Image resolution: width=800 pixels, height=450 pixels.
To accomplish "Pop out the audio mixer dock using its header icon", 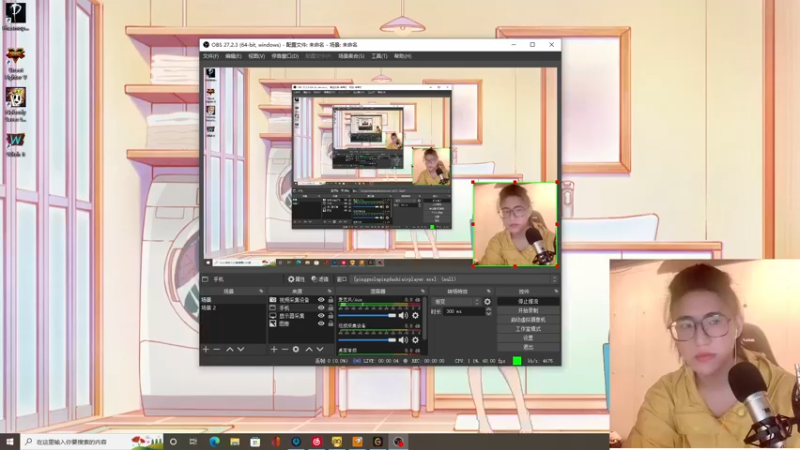I will click(422, 291).
